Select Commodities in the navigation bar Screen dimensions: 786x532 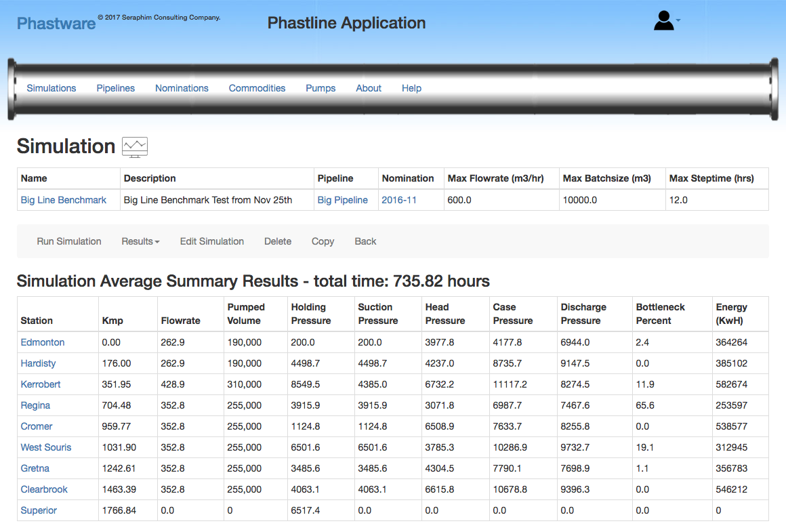(x=257, y=88)
